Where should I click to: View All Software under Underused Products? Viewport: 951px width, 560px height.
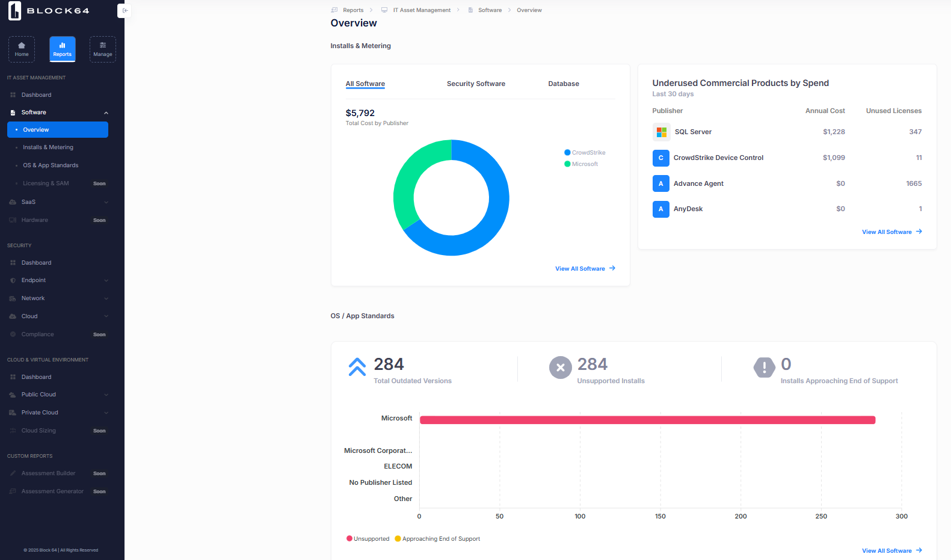[x=892, y=232]
